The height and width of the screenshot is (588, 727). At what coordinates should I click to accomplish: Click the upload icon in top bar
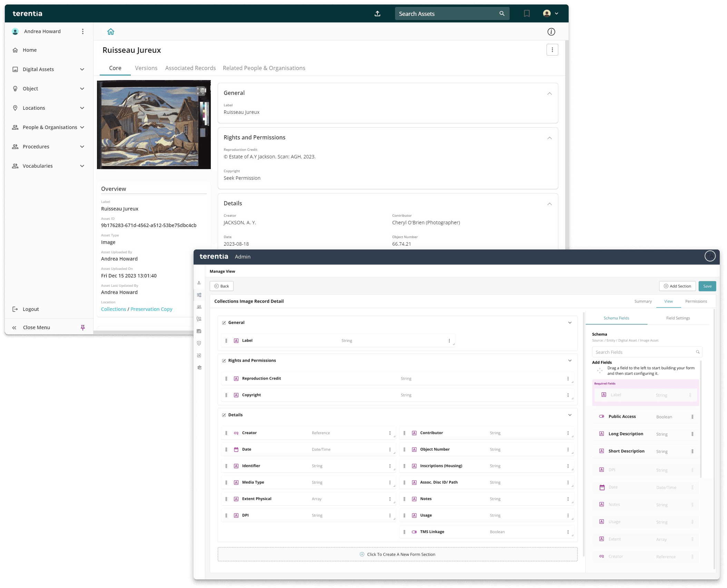coord(377,13)
